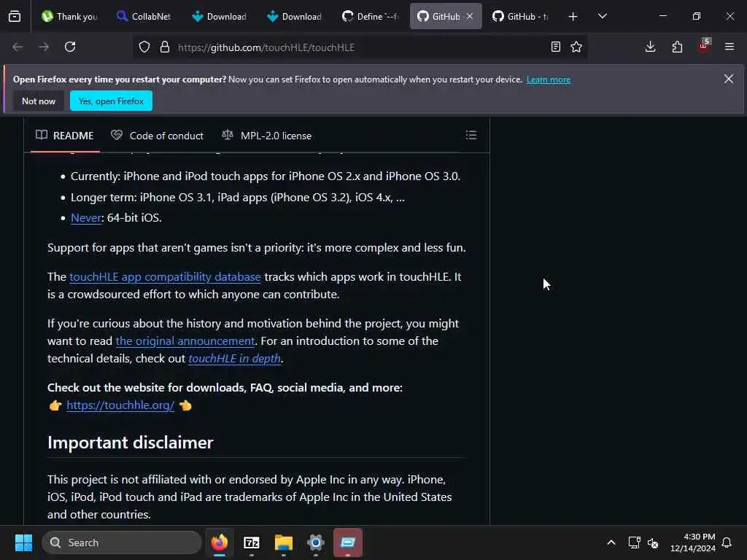The image size is (747, 560).
Task: Open 'the original announcement' link
Action: click(x=185, y=341)
